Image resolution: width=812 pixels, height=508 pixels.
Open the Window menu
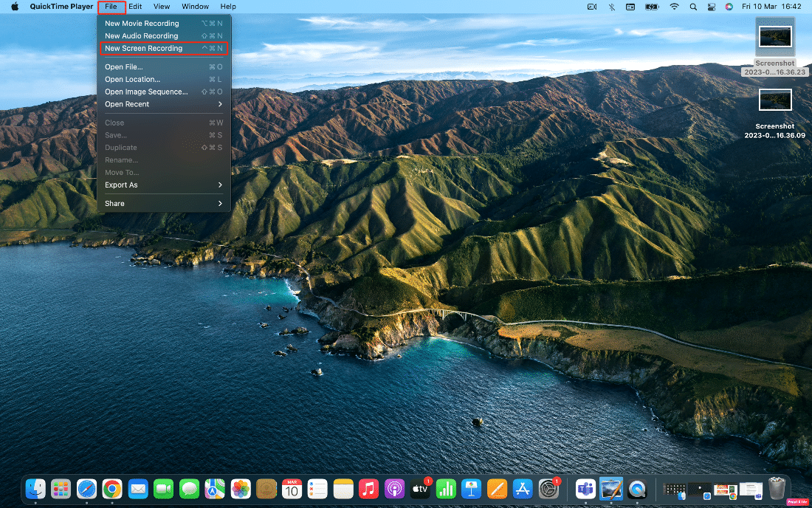coord(195,7)
